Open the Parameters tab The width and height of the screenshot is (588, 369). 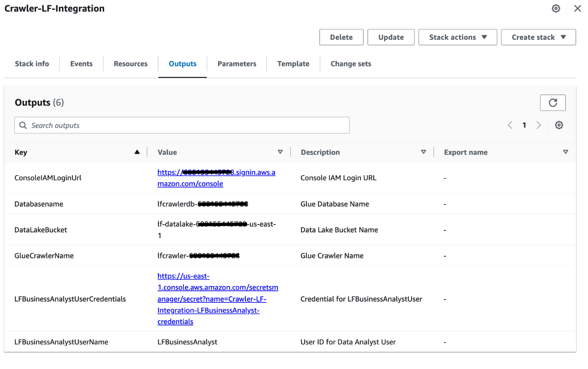click(237, 64)
